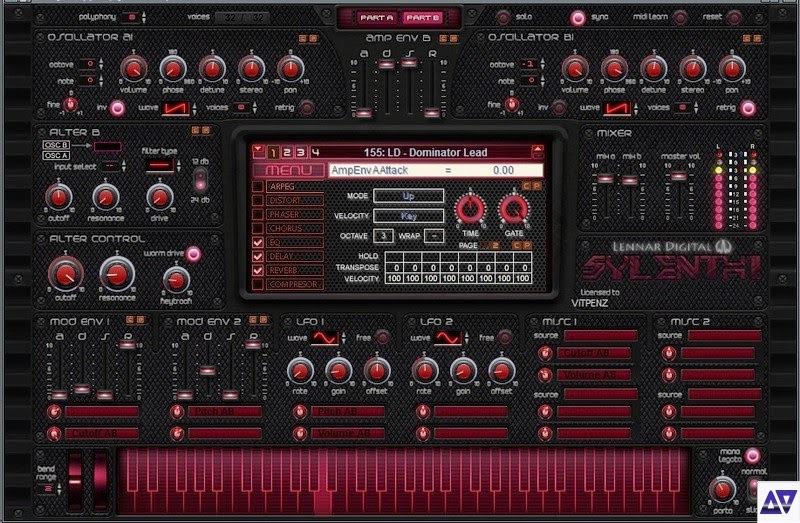Toggle the sync button
This screenshot has height=523, width=800.
(578, 18)
